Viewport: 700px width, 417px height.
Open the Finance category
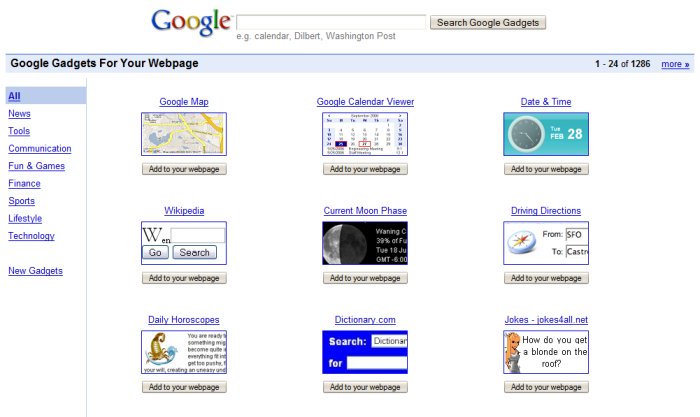[24, 183]
